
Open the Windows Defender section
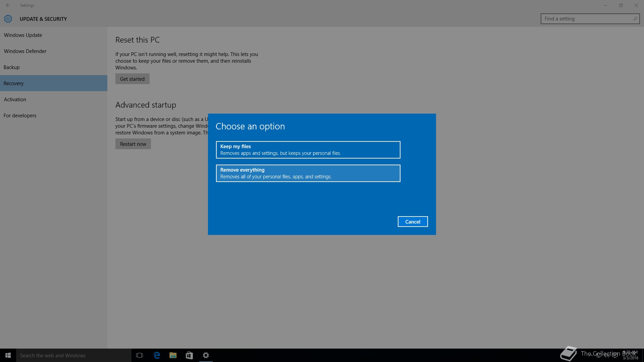25,51
